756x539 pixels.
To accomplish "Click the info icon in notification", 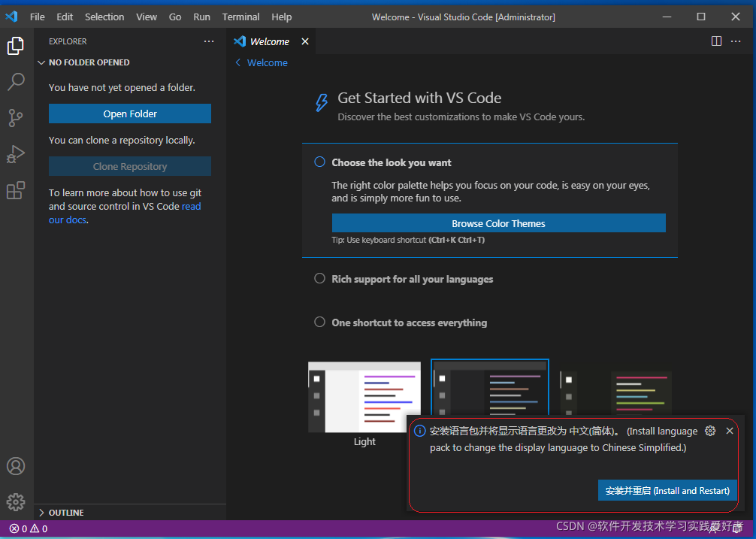I will pos(420,431).
